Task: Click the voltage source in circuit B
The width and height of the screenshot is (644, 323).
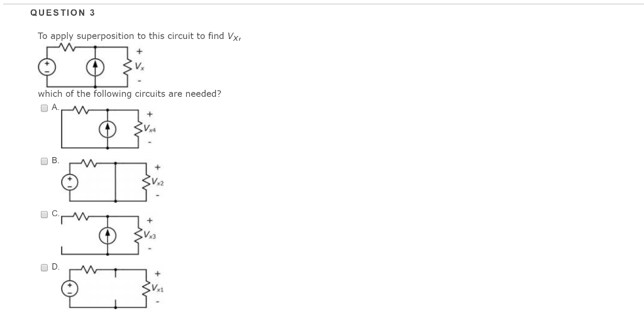Action: (70, 183)
